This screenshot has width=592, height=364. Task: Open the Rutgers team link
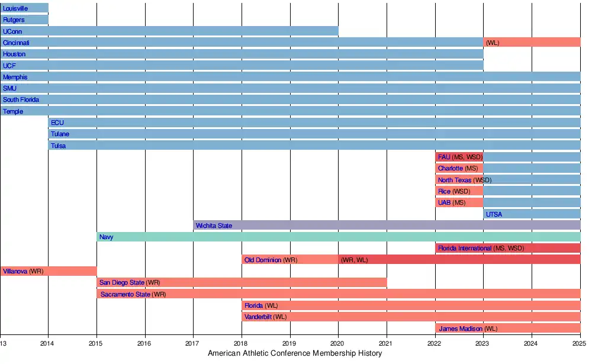(x=14, y=20)
